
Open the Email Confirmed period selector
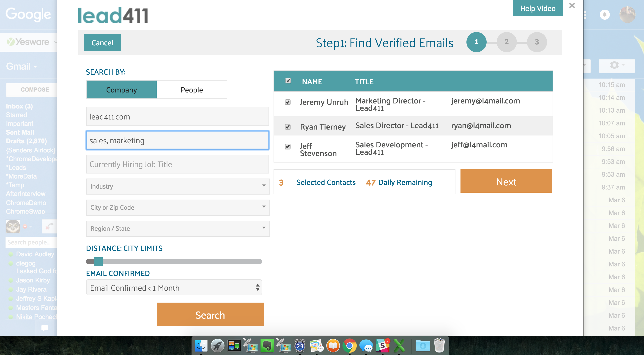click(174, 287)
